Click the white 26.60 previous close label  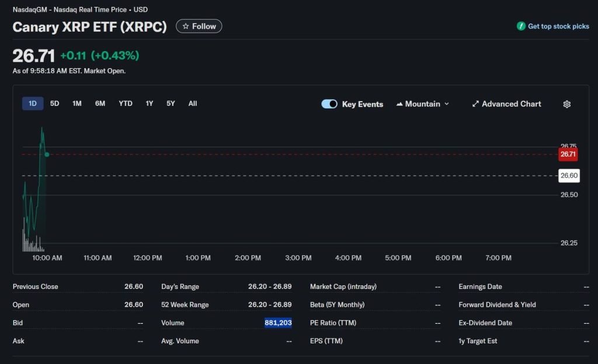coord(569,176)
